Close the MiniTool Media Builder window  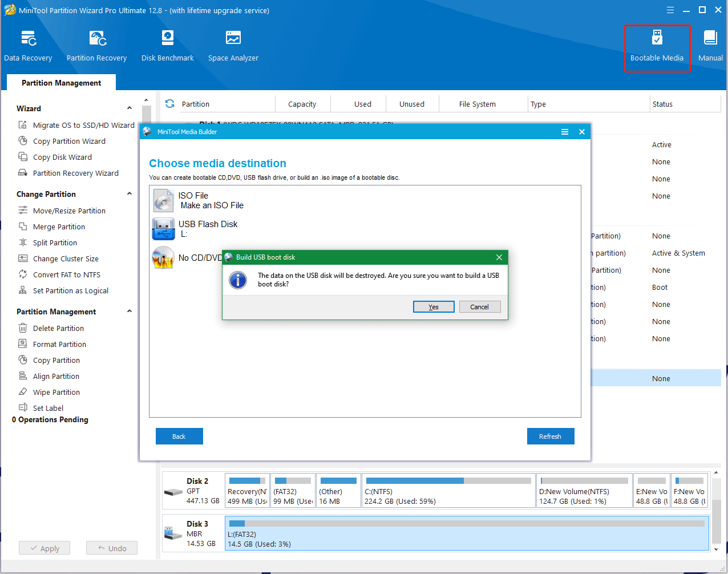[582, 132]
